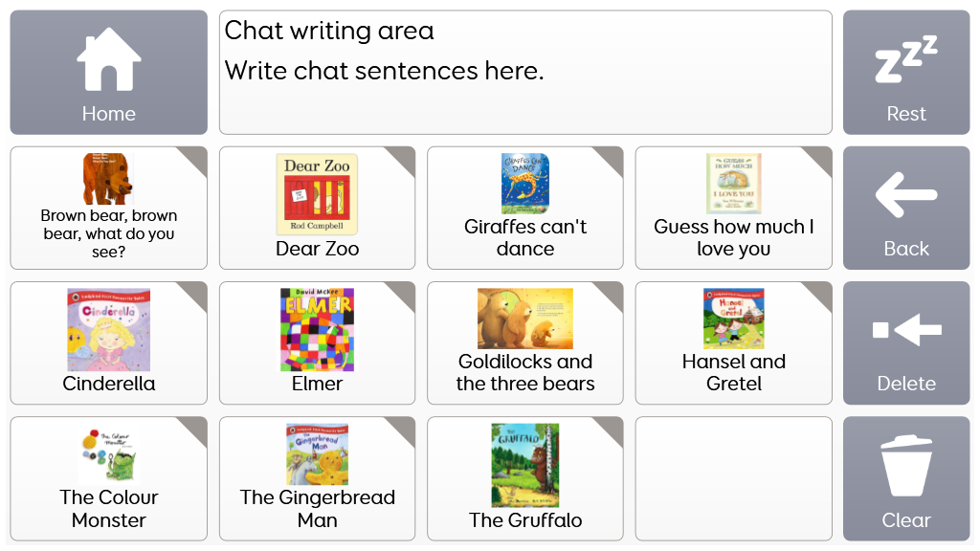Pick The Gruffalo book cover
The height and width of the screenshot is (551, 980).
tap(525, 466)
